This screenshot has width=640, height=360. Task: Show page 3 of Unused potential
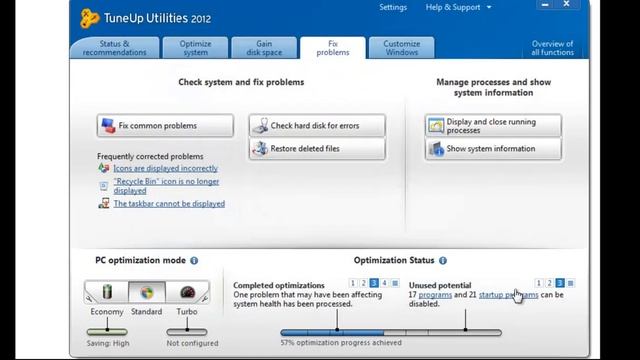click(560, 283)
